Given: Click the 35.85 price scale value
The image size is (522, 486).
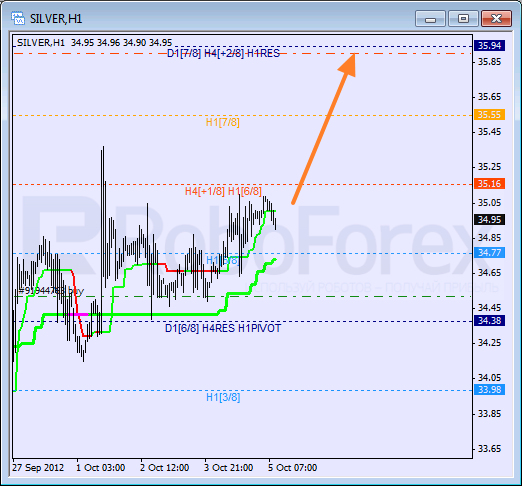Looking at the screenshot, I should [489, 62].
